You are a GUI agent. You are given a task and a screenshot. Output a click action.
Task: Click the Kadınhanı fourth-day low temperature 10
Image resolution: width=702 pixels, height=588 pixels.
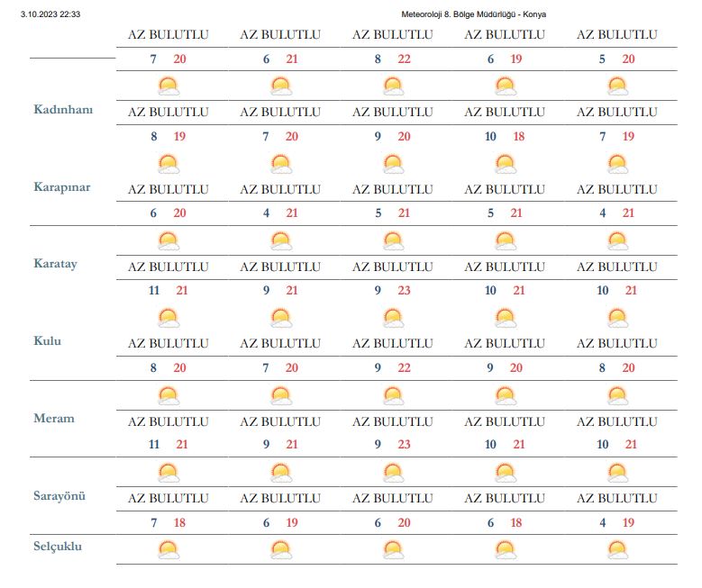pos(490,137)
